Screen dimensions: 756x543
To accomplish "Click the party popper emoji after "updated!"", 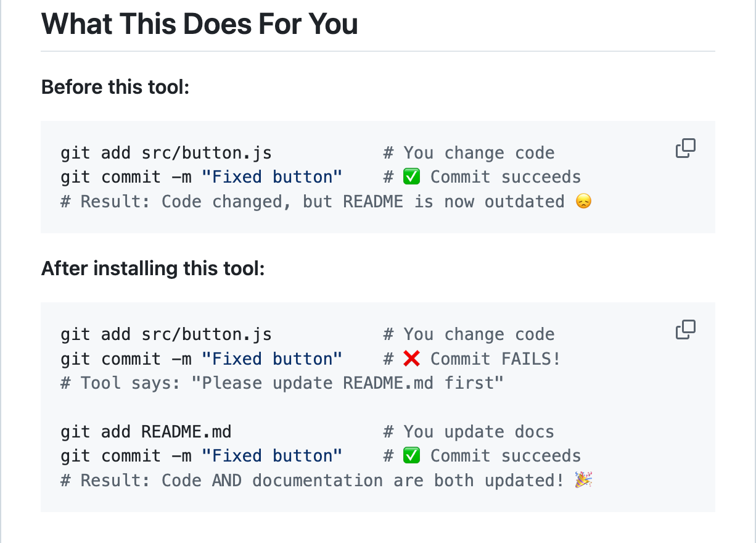I will coord(583,481).
